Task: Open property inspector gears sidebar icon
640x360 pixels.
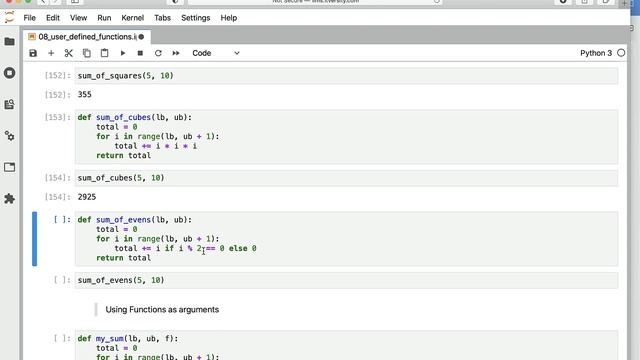Action: (9, 136)
